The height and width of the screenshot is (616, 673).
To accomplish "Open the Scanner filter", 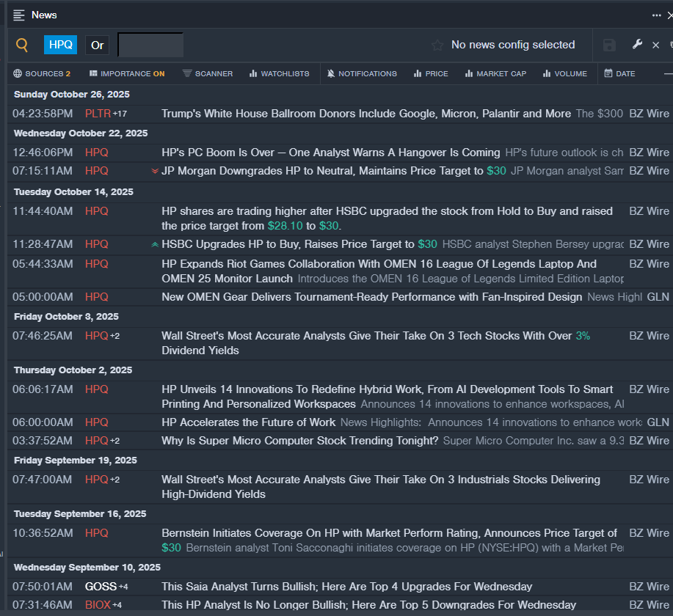I will pos(208,74).
